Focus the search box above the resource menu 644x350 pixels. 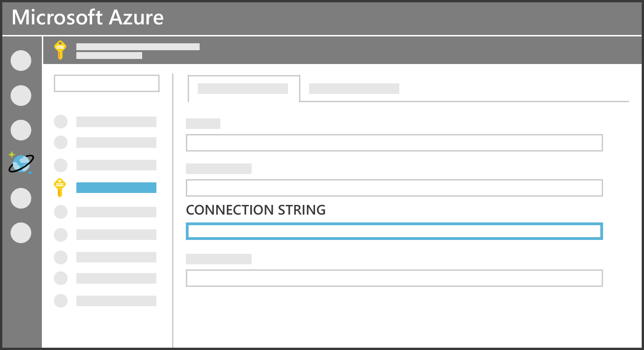click(107, 83)
